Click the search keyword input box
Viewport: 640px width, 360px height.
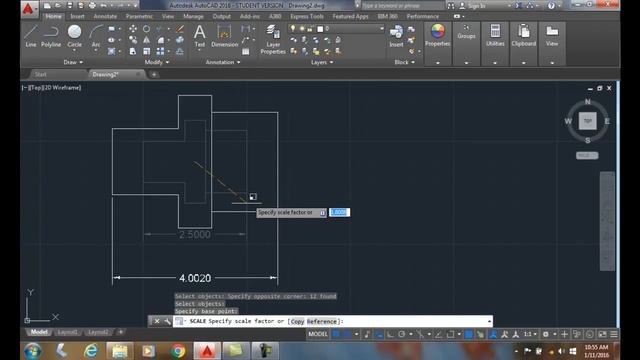pyautogui.click(x=403, y=6)
